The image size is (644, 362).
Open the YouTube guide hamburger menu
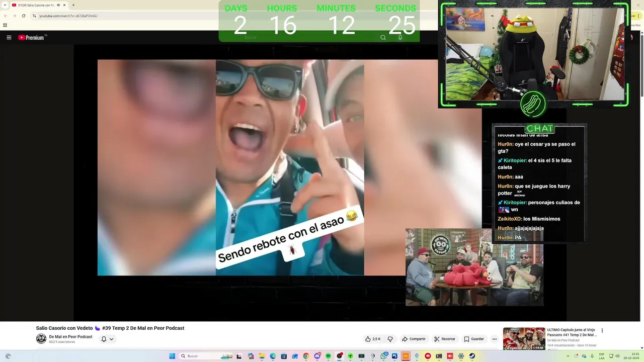9,38
